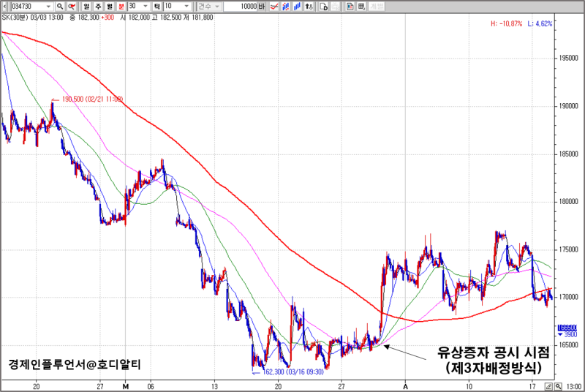Click the date axis label 27 before M
Image resolution: width=585 pixels, height=392 pixels.
(x=100, y=386)
